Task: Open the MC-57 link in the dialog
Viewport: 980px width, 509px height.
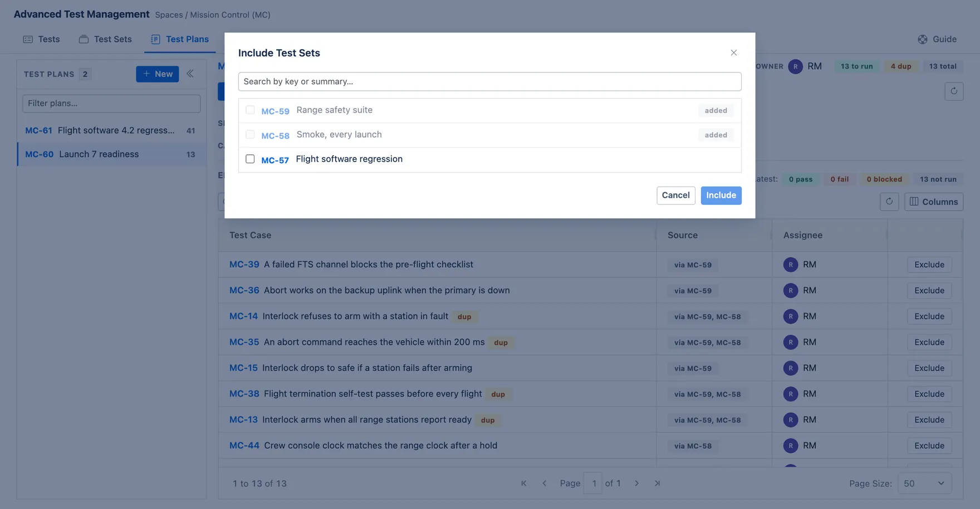Action: point(275,160)
